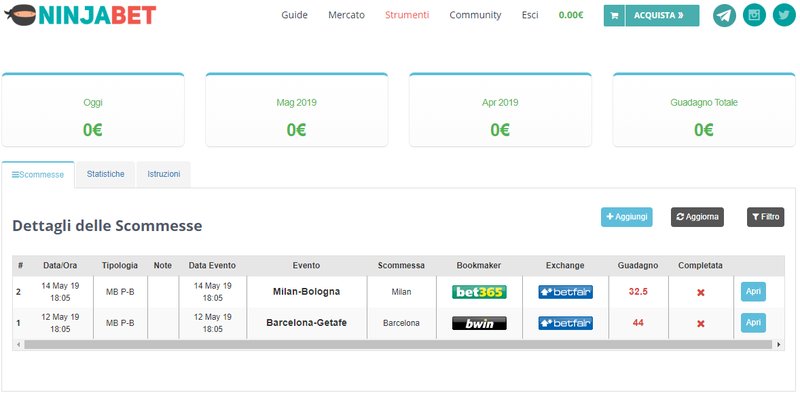Click the Note column header
The image size is (800, 395).
pos(163,266)
